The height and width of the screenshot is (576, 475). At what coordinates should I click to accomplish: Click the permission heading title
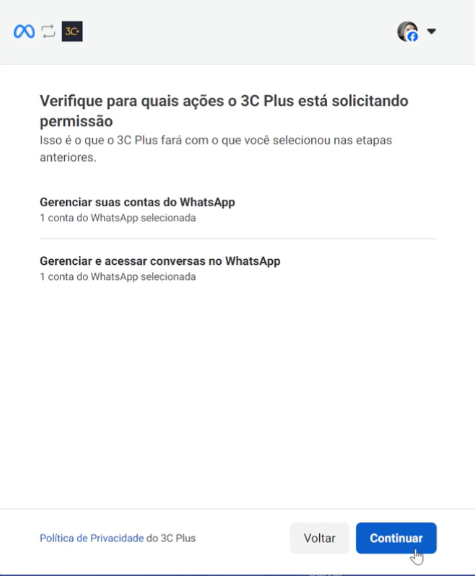coord(224,111)
